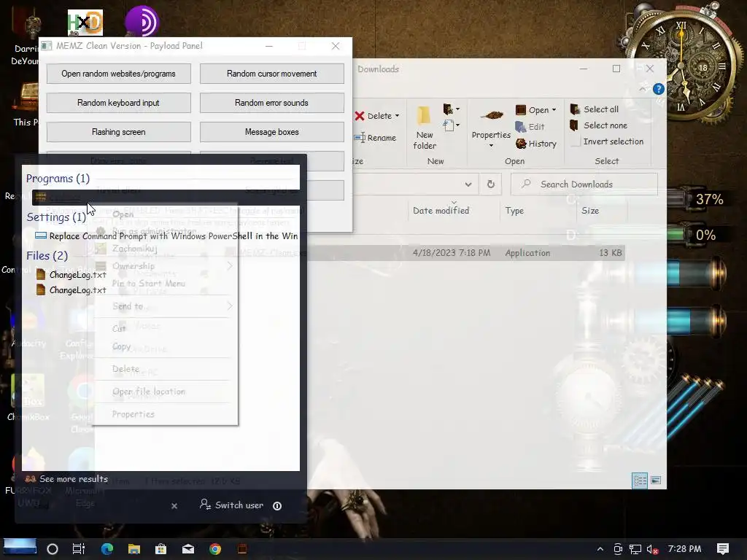Launch Google Chrome from the taskbar
The image size is (747, 560).
pos(215,549)
